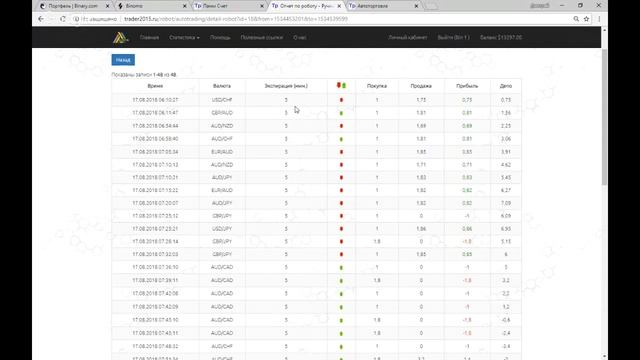Click the 17.08.2018 07:39:11 time cell
Screen dimensions: 640x360
pos(155,280)
